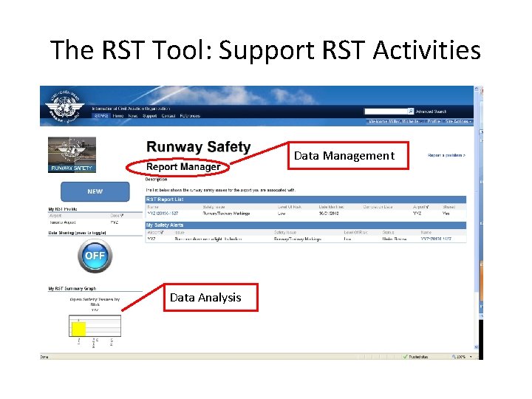
Task: Click the Trusted sites status bar indicator
Action: [x=415, y=357]
